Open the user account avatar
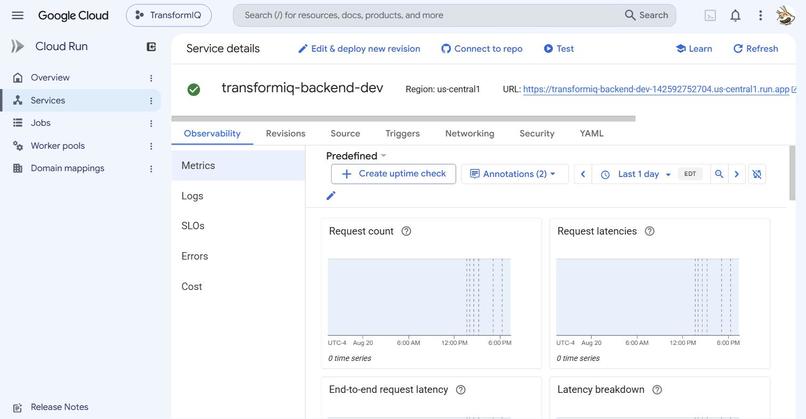Viewport: 806px width, 419px height. click(x=785, y=15)
